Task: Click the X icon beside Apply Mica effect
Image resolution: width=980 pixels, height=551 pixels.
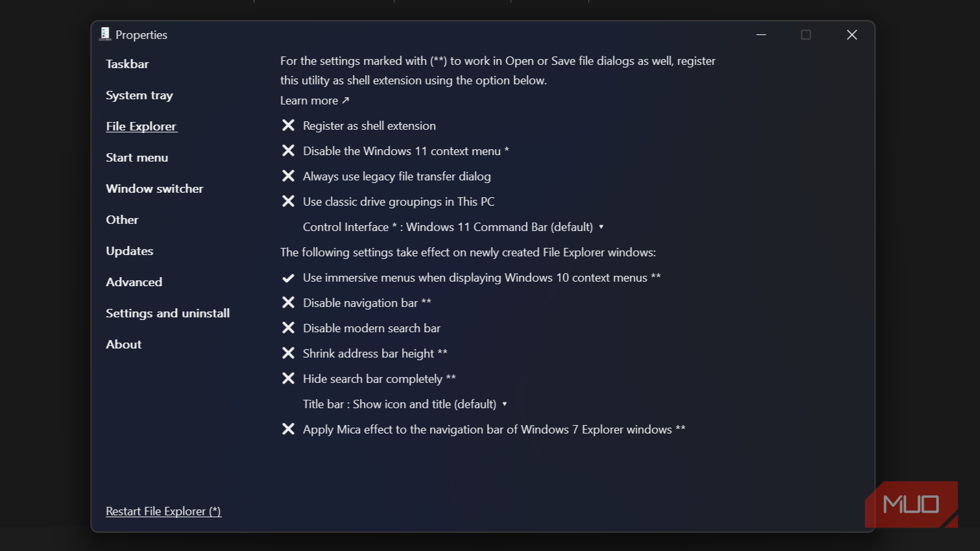Action: click(289, 429)
